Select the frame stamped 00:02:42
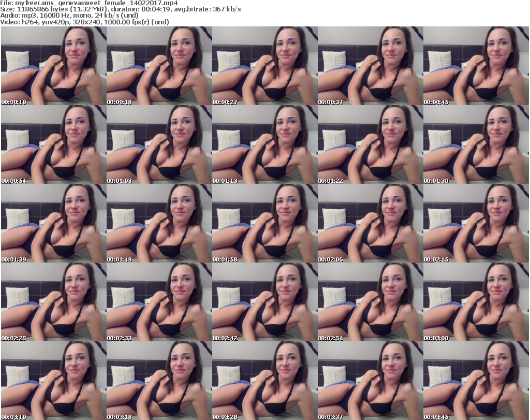The width and height of the screenshot is (530, 420). tap(264, 302)
